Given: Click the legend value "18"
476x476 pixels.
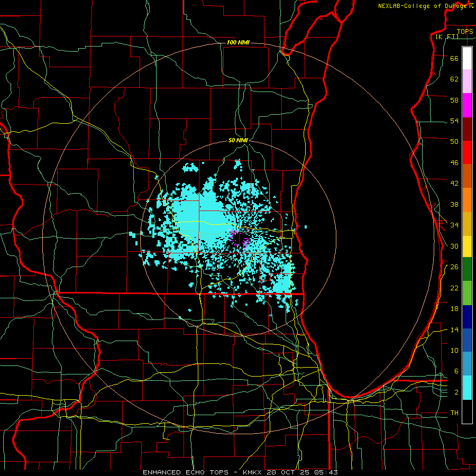Looking at the screenshot, I should pyautogui.click(x=454, y=309).
